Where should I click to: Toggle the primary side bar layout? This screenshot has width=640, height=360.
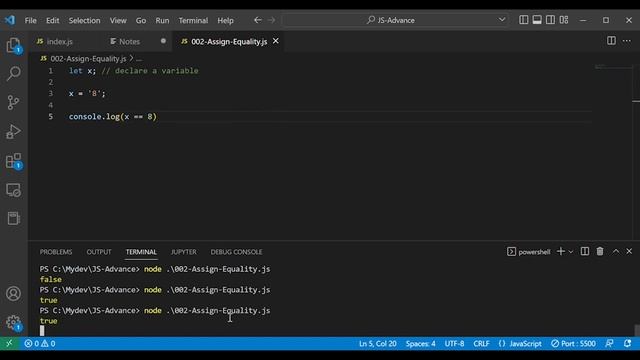pos(524,20)
